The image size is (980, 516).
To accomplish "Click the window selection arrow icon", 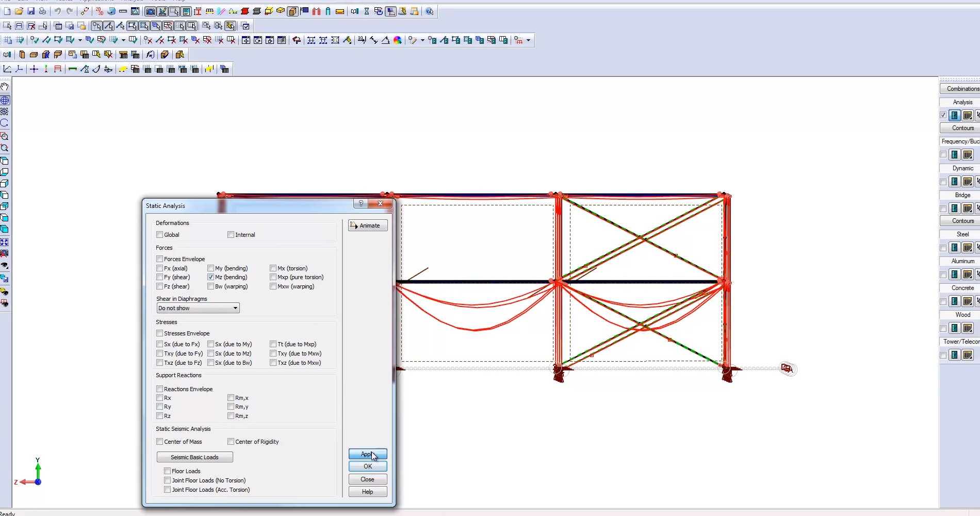I will [x=7, y=26].
